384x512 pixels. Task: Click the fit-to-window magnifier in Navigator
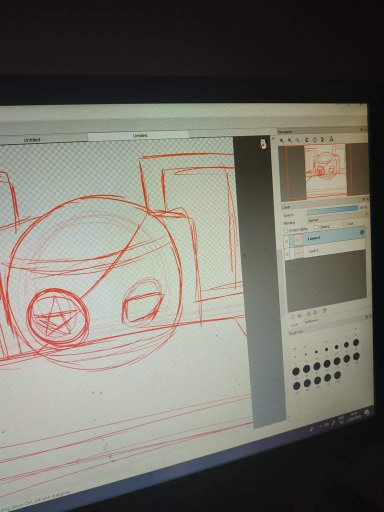pos(298,140)
